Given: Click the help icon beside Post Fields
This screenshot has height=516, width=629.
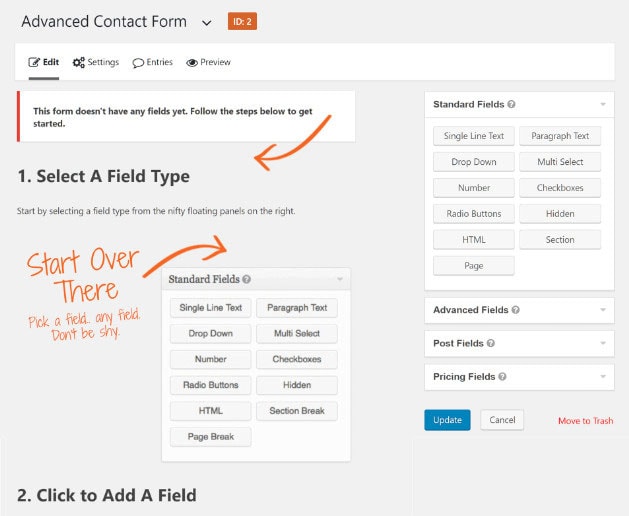Looking at the screenshot, I should coord(491,343).
